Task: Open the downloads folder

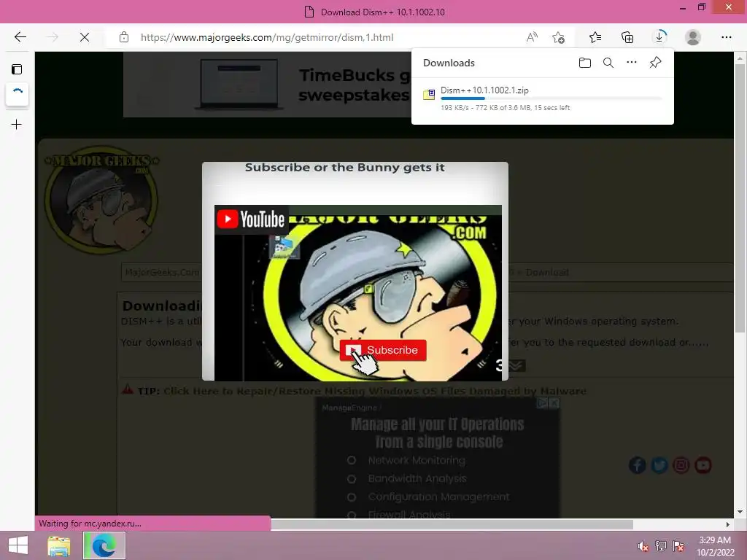Action: point(585,63)
